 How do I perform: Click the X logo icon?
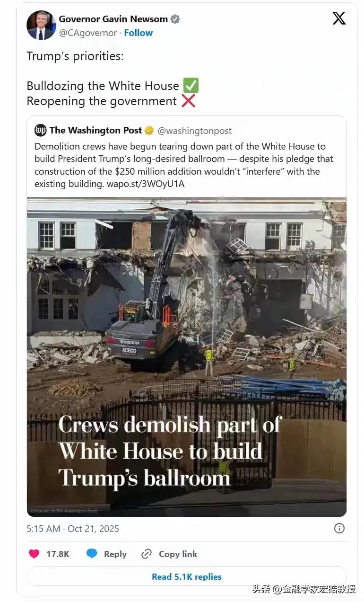click(x=339, y=18)
